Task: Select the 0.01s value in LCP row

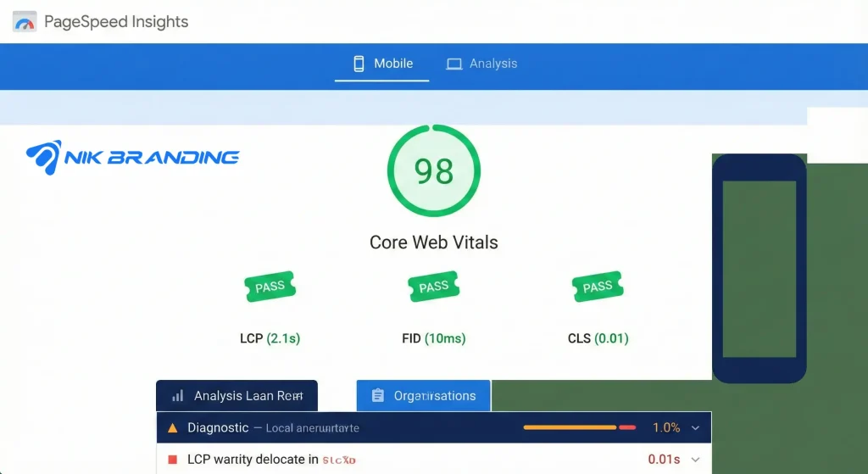Action: [664, 460]
